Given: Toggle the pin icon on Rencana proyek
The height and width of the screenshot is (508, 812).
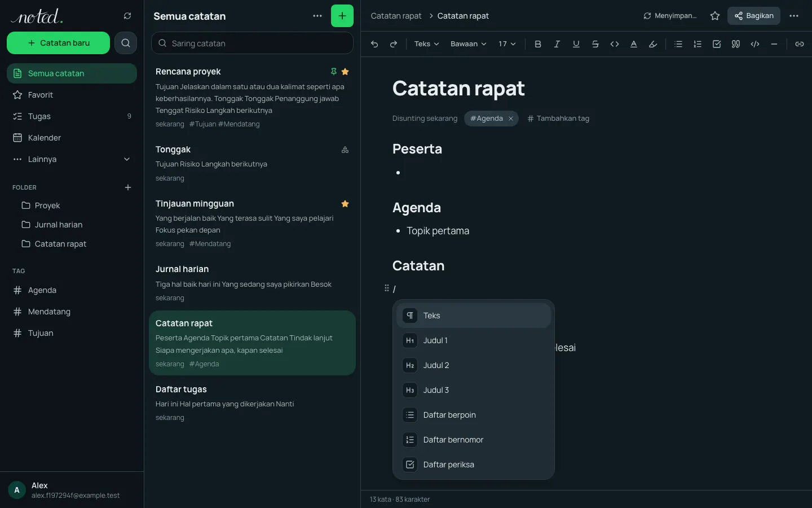Looking at the screenshot, I should [x=334, y=72].
